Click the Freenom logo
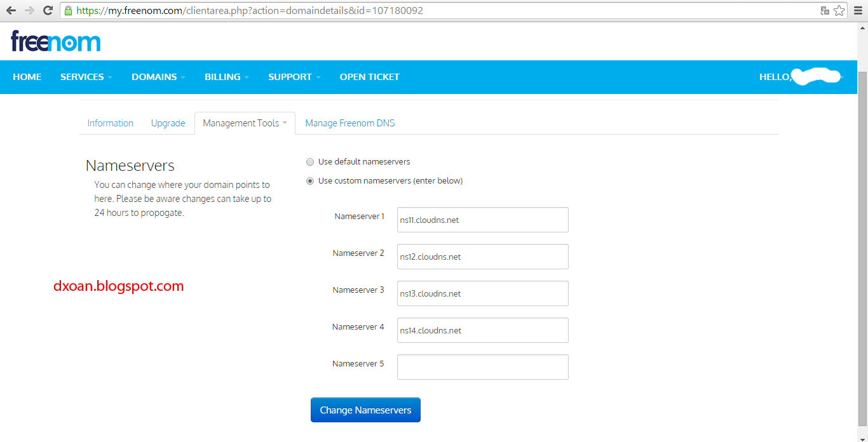This screenshot has width=868, height=442. [56, 41]
